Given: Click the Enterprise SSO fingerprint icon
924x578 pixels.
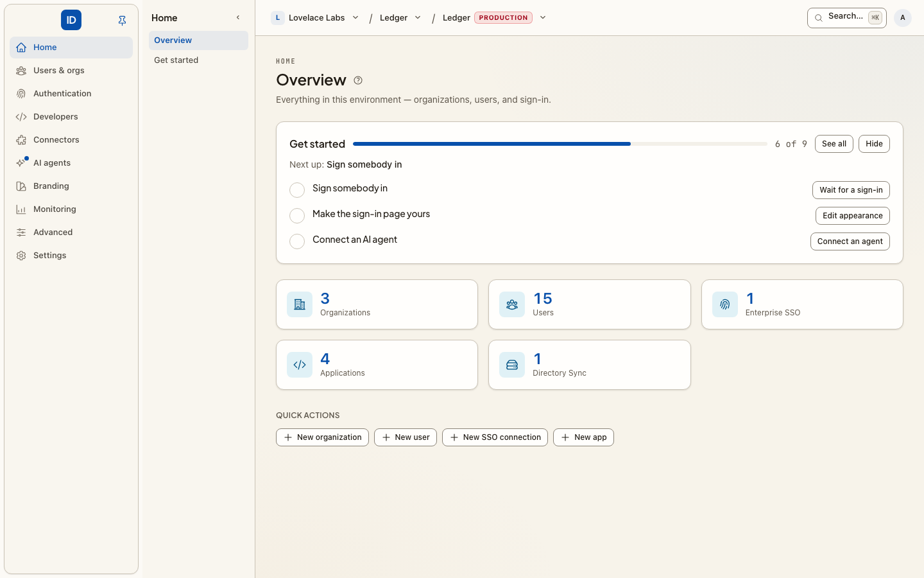Looking at the screenshot, I should point(725,304).
